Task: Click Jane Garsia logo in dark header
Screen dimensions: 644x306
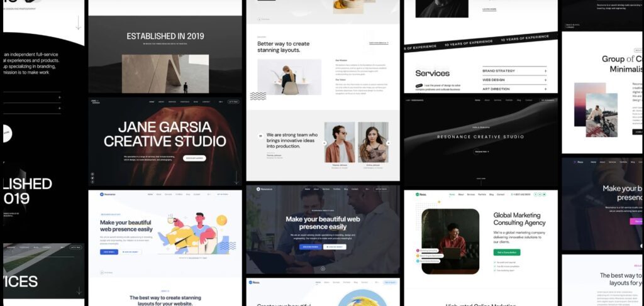Action: (96, 102)
